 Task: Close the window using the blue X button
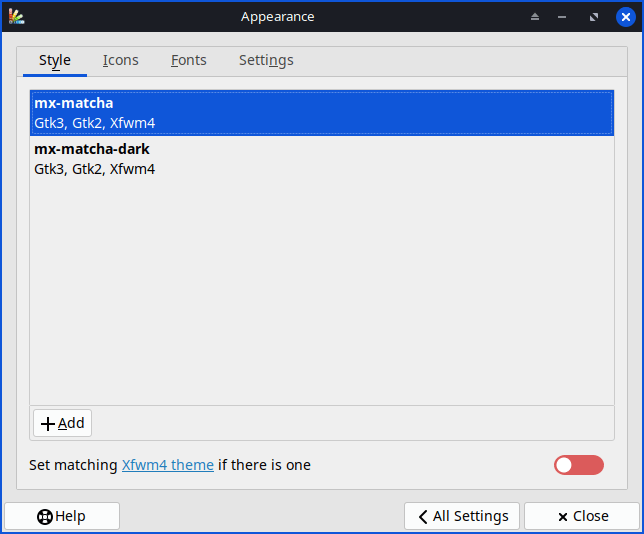tap(625, 17)
